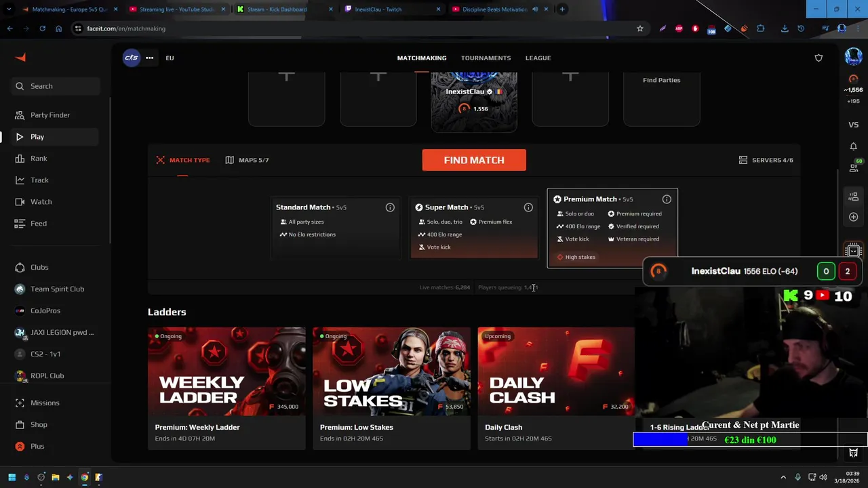Click the info icon on Super Match
868x488 pixels.
click(x=528, y=207)
